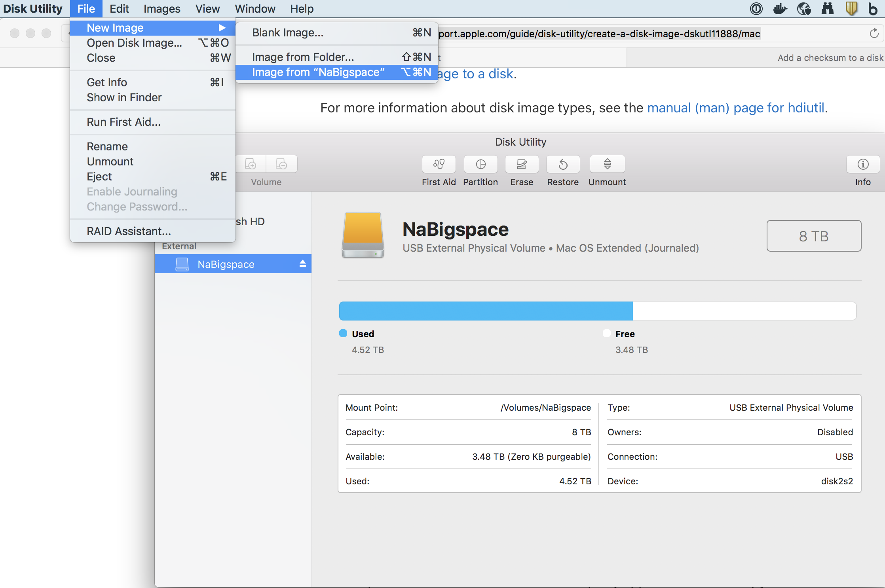
Task: Click the Partition toolbar icon
Action: tap(480, 164)
